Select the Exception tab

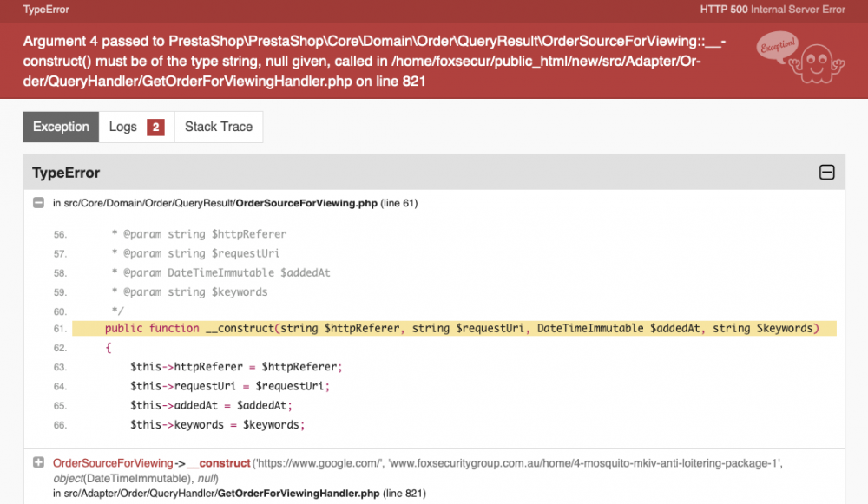click(x=60, y=127)
